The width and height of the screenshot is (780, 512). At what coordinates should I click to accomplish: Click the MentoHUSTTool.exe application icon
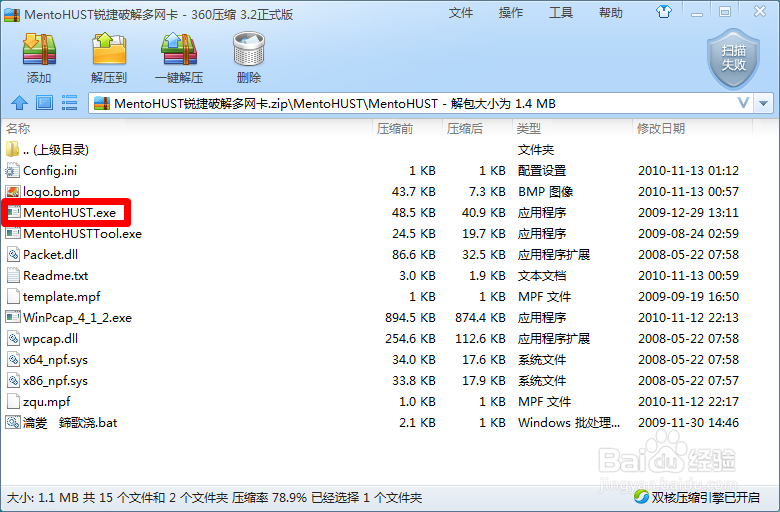click(13, 233)
